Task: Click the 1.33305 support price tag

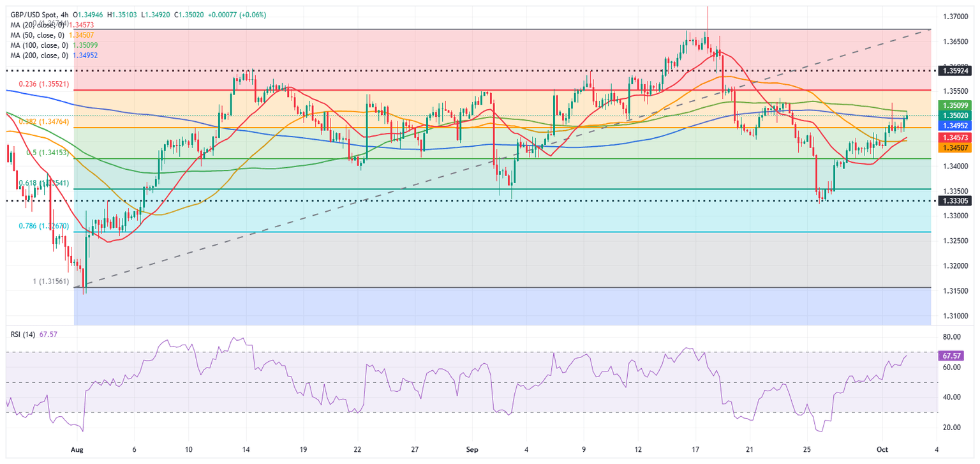Action: tap(956, 200)
